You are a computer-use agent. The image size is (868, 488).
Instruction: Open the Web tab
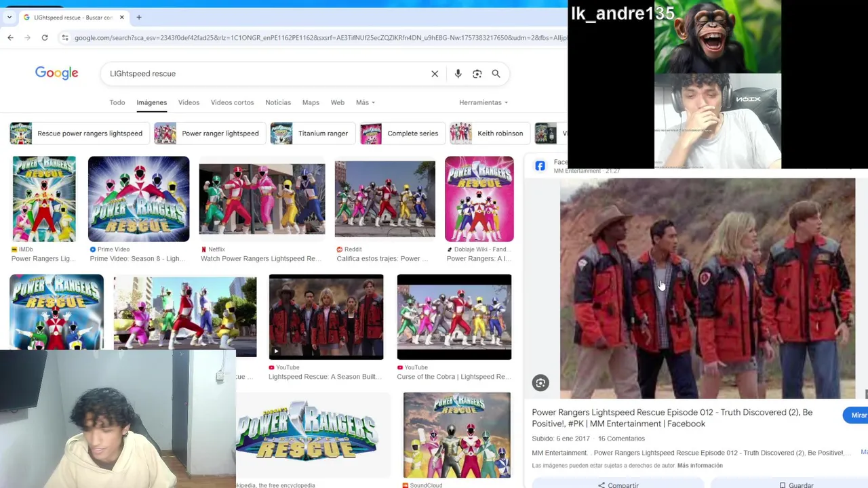337,102
